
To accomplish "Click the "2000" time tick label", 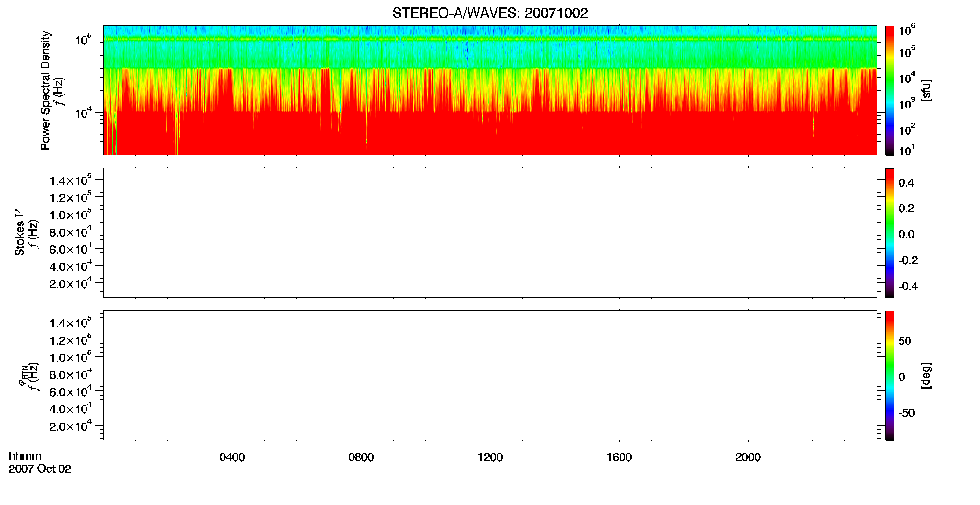I will (x=748, y=457).
